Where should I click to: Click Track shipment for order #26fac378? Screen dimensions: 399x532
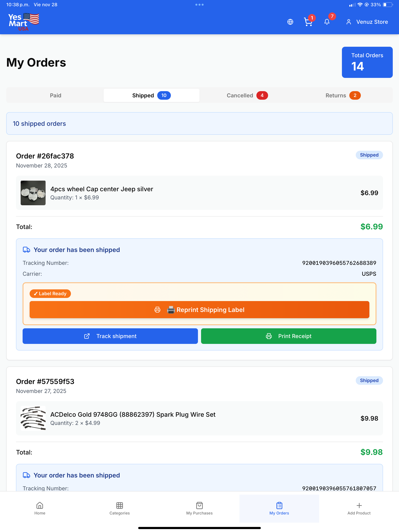[110, 336]
